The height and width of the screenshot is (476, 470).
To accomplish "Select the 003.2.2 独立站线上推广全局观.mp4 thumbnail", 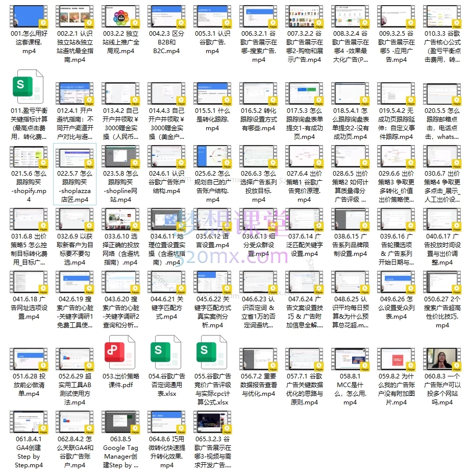I will point(120,18).
